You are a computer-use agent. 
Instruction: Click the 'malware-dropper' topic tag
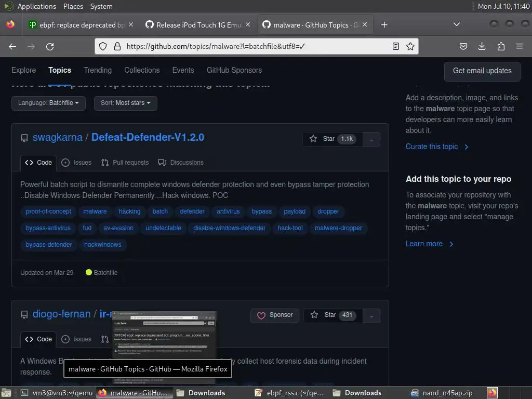(x=338, y=228)
